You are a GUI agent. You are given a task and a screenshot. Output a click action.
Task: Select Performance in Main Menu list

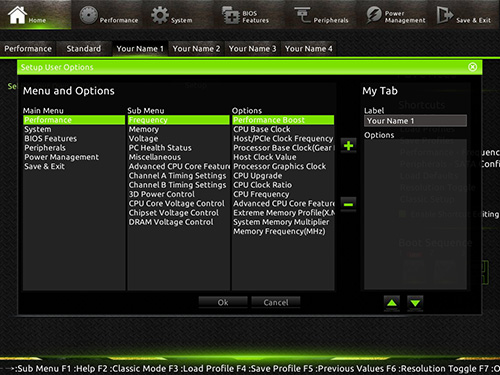click(x=74, y=120)
